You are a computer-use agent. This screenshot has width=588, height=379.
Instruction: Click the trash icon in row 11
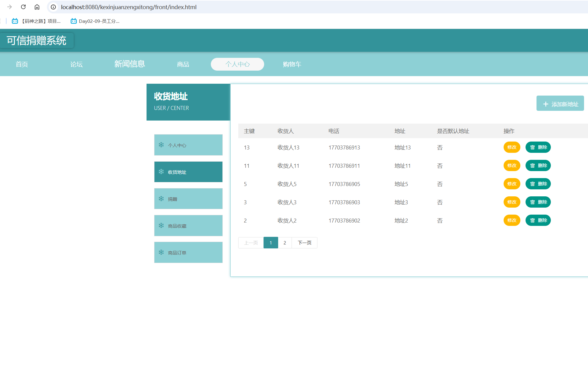[x=533, y=166]
